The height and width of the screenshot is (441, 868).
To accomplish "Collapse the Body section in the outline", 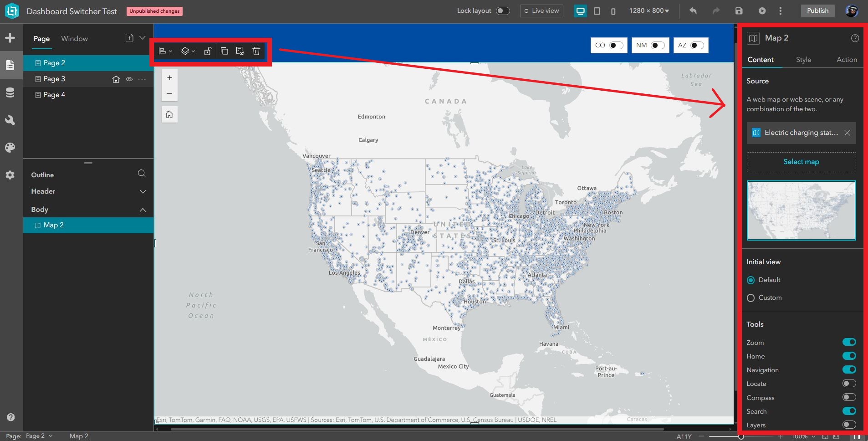I will 143,210.
